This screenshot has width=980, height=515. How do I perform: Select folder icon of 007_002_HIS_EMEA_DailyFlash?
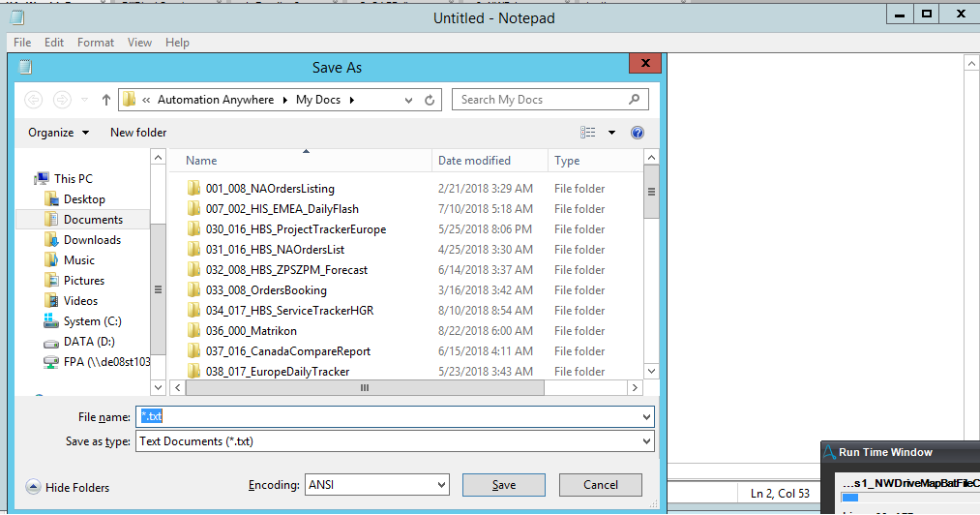(193, 209)
